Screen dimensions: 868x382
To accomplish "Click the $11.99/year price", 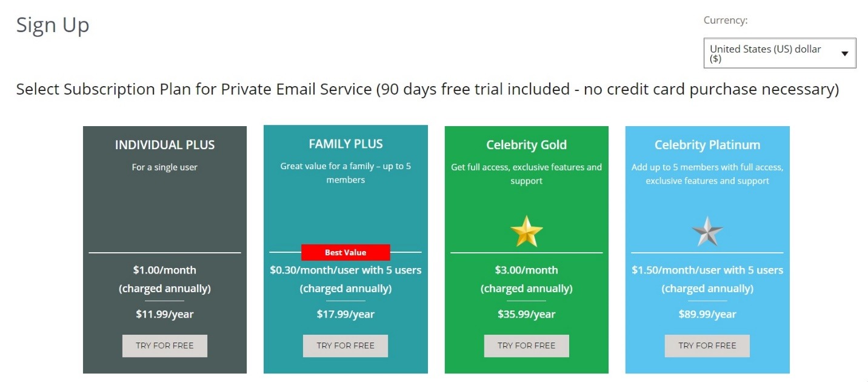I will tap(165, 314).
